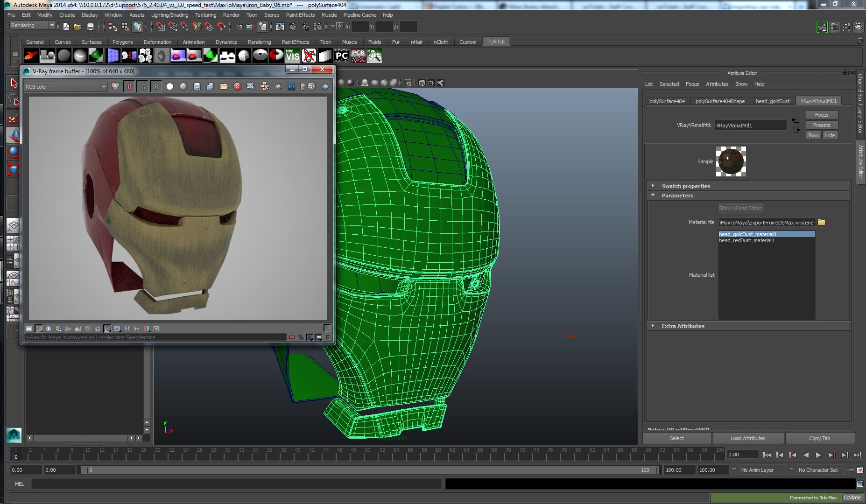
Task: Open Rendering menu set dropdown
Action: coord(32,26)
